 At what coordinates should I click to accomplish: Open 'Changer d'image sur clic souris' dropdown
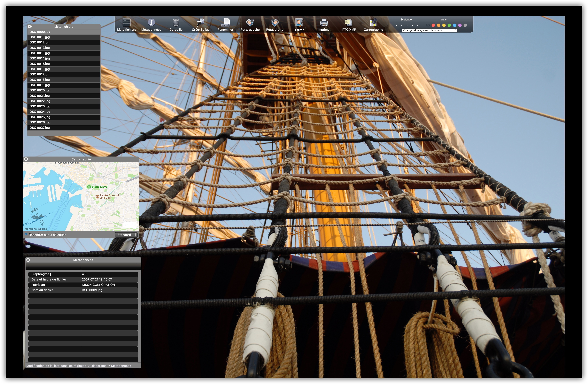tap(429, 30)
